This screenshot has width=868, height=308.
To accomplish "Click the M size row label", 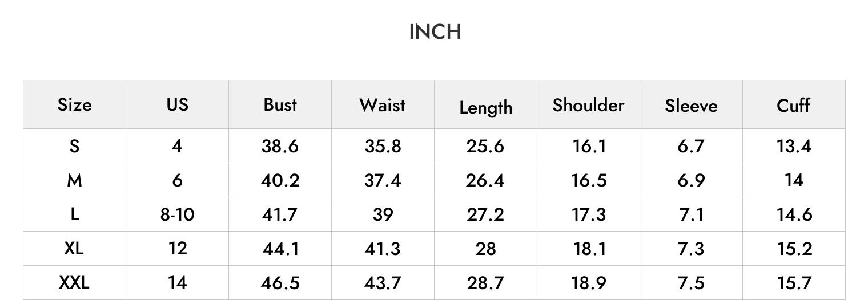I will click(x=74, y=180).
